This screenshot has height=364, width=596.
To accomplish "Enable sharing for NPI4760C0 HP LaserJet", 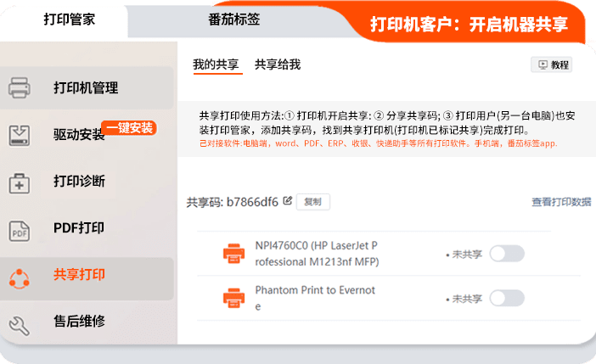I will tap(507, 254).
